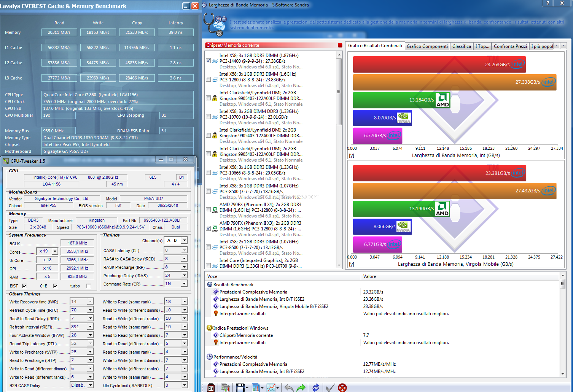Click the Larghezza di Banda Memoria, Int B/F iSSE2 row diamond icon
This screenshot has width=573, height=392.
point(216,299)
